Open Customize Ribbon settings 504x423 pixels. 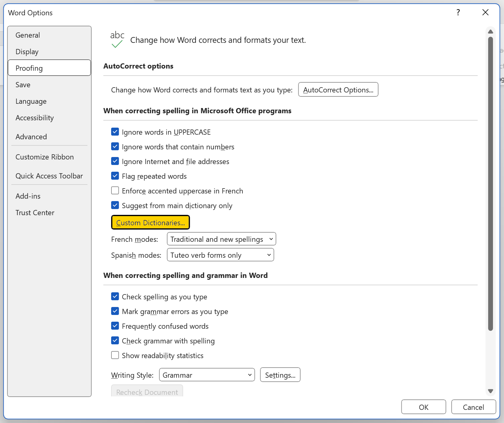pyautogui.click(x=49, y=157)
